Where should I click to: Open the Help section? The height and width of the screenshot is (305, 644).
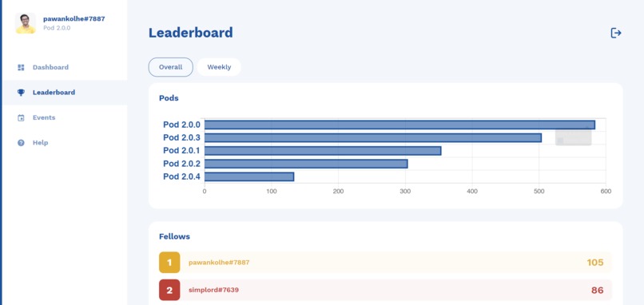click(x=65, y=143)
